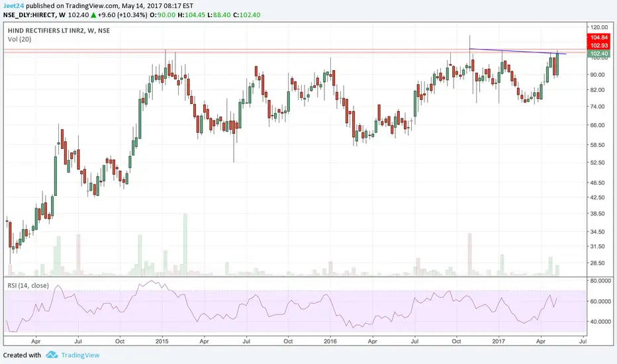Click the TradingView logo icon at bottom

52,355
